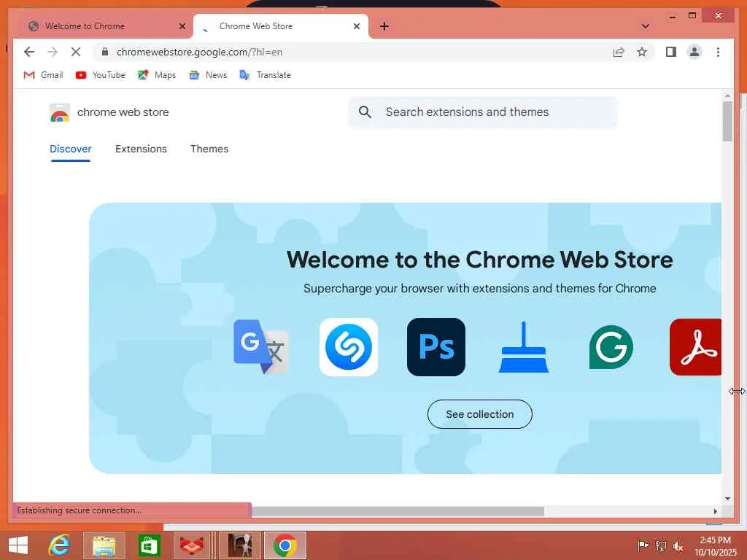Click the See collection button
Viewport: 747px width, 560px height.
point(480,414)
